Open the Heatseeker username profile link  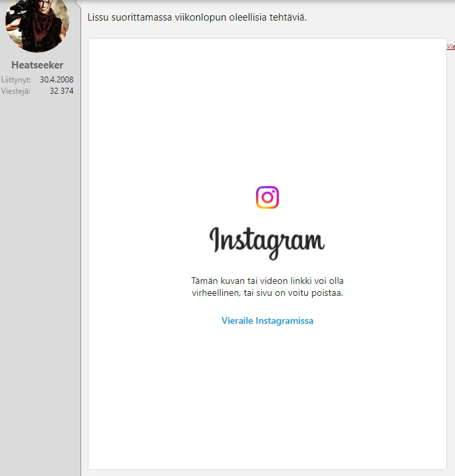click(37, 65)
